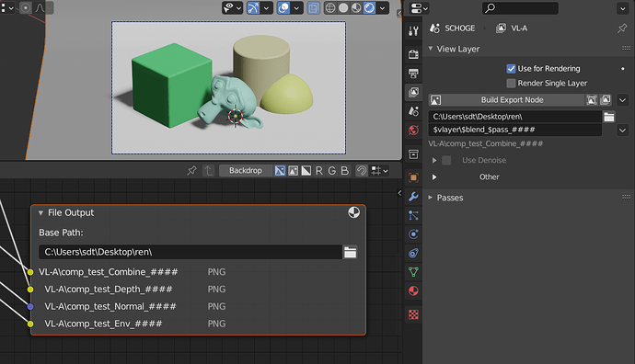Expand the Passes panel
Image resolution: width=635 pixels, height=364 pixels.
pos(431,198)
